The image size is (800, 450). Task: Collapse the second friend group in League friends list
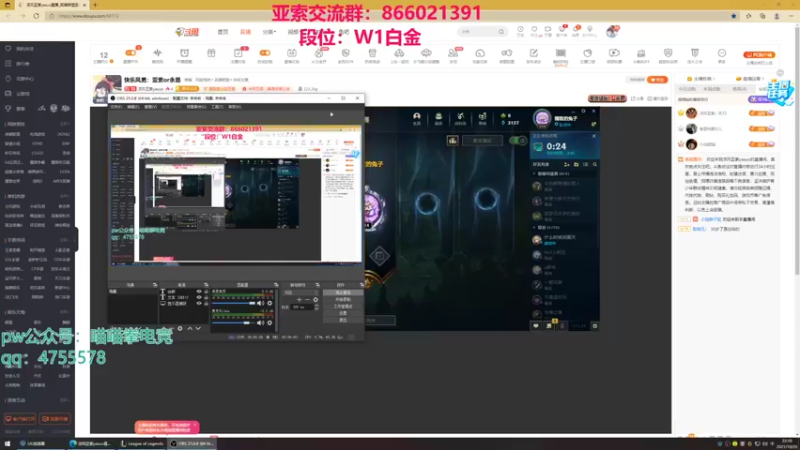pyautogui.click(x=534, y=228)
